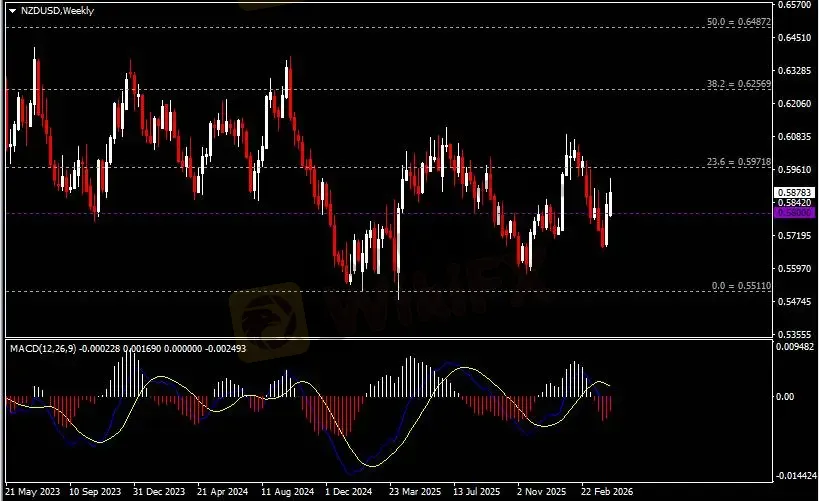Click the 0.63285 price scale value

[794, 71]
